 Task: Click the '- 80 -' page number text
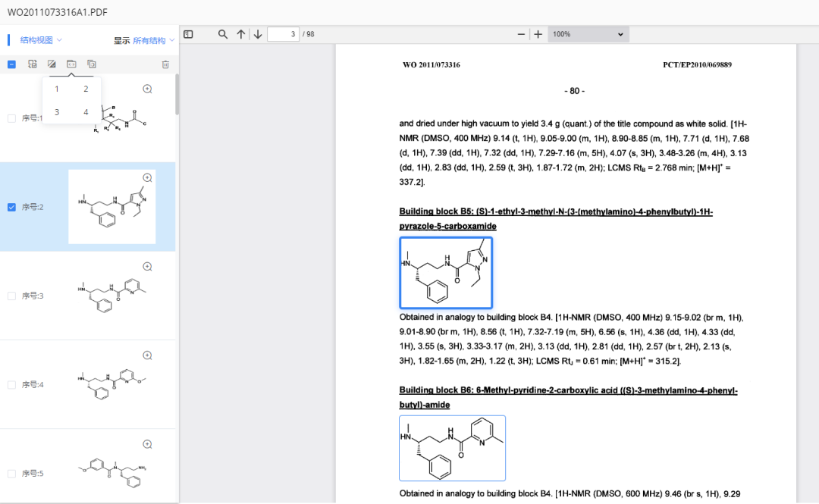(x=575, y=91)
